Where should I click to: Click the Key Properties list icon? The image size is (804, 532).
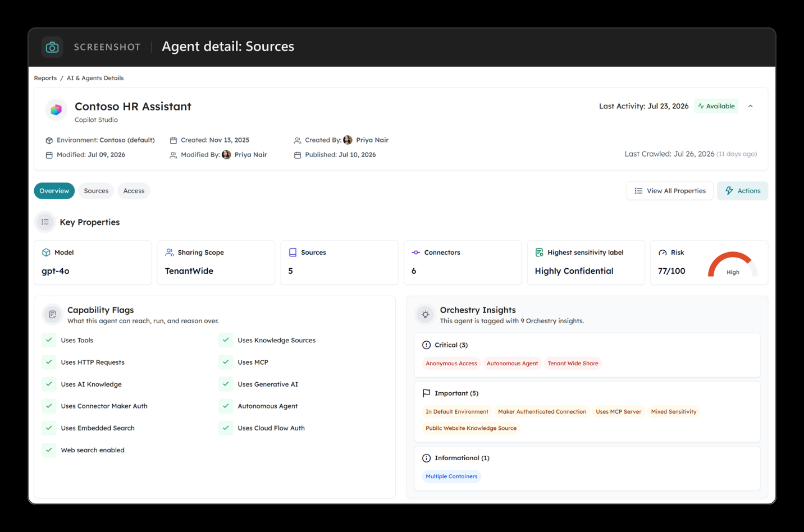(x=45, y=222)
